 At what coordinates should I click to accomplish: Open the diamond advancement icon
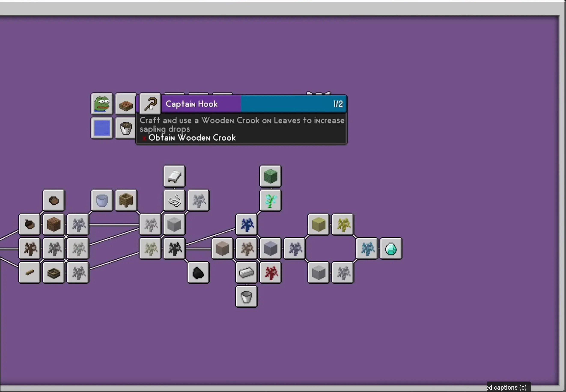(x=391, y=248)
